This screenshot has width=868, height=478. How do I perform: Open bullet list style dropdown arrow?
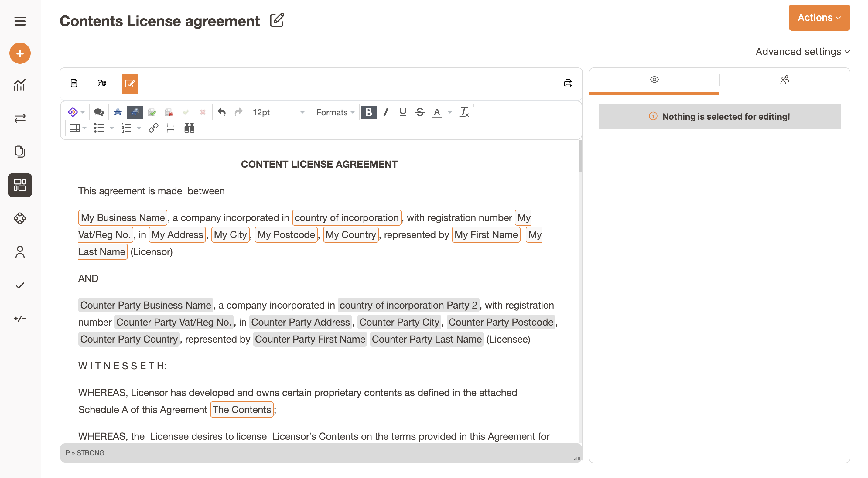[112, 128]
